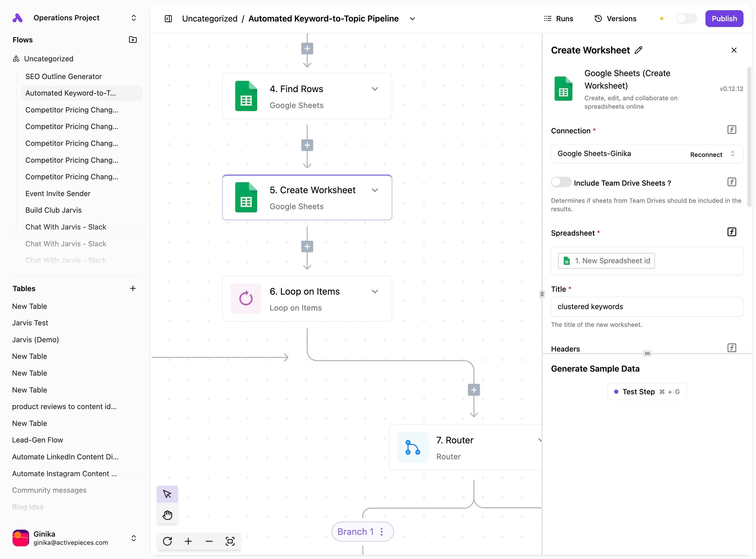Add a new table with the plus icon
Screen dimensions: 756x559
click(x=133, y=288)
